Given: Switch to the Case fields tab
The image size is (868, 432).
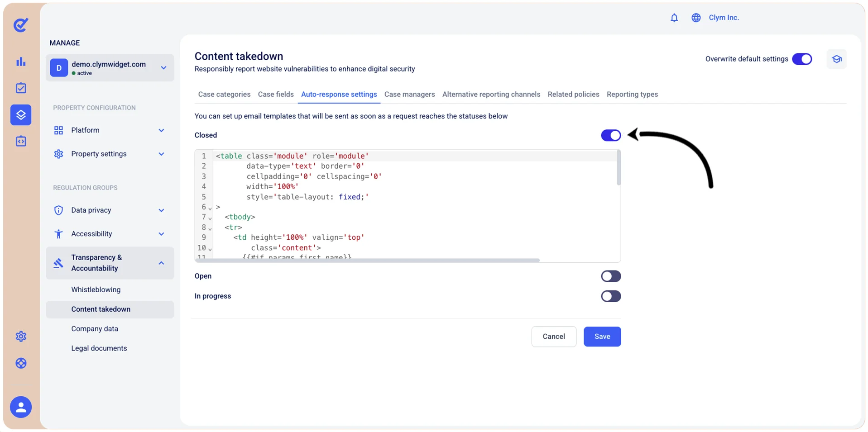Looking at the screenshot, I should (276, 94).
